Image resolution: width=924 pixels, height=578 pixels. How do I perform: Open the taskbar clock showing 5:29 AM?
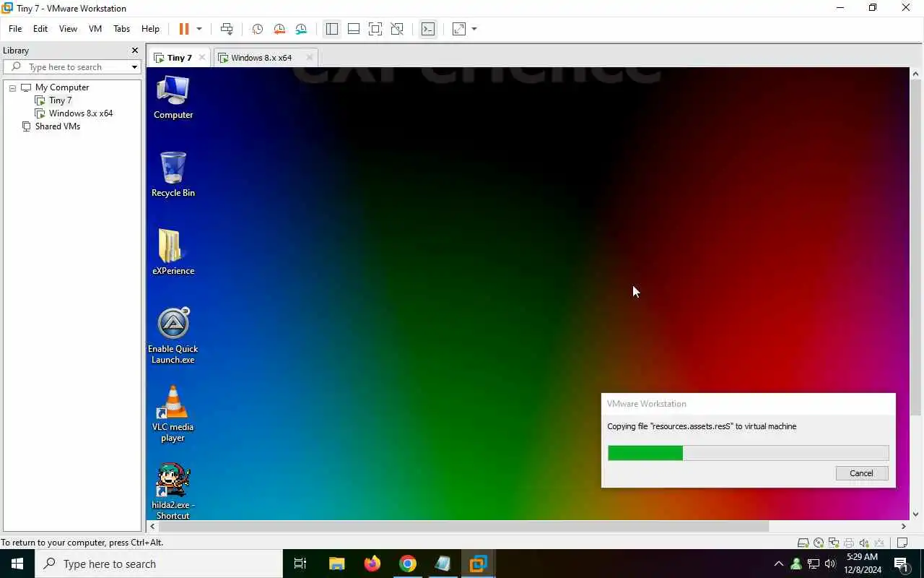click(x=863, y=564)
